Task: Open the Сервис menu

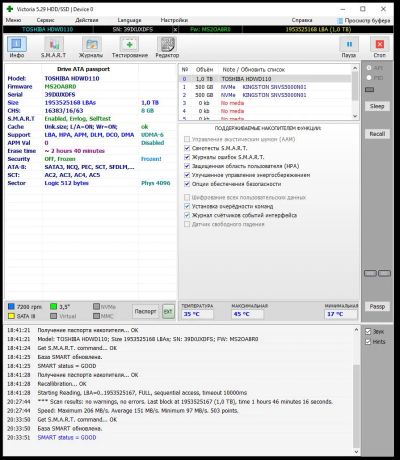Action: [45, 20]
